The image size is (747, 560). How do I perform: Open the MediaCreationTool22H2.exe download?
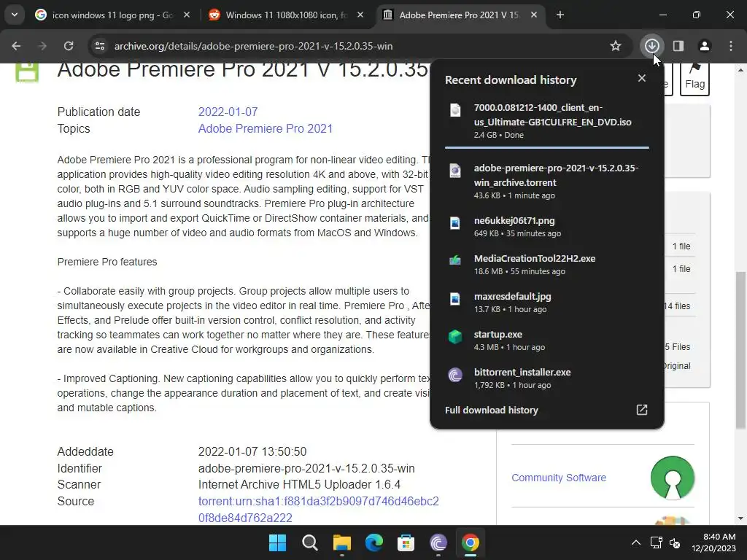pos(546,264)
